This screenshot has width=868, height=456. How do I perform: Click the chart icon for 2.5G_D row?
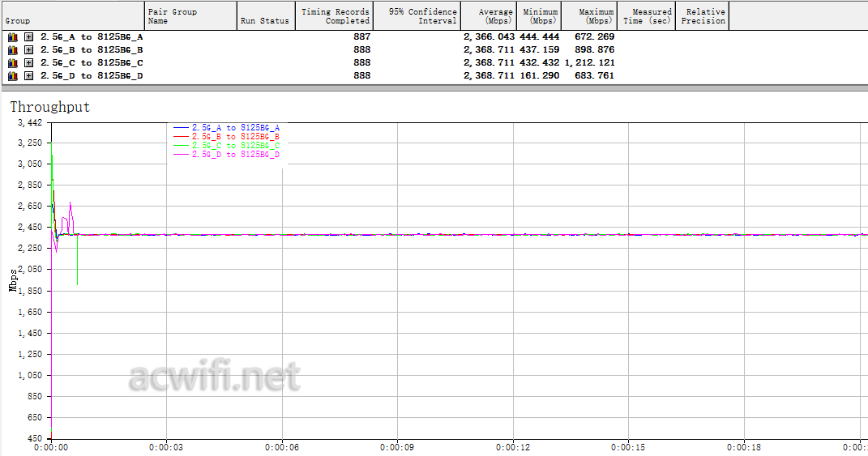(13, 76)
